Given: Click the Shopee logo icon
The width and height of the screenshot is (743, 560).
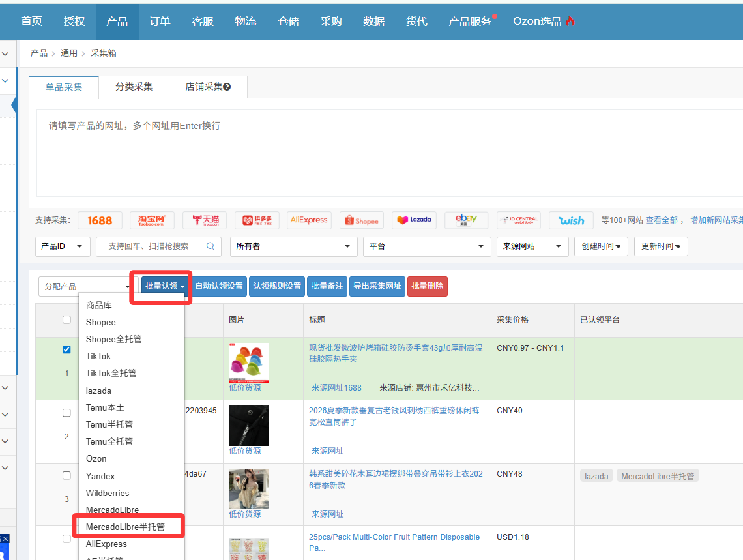Looking at the screenshot, I should tap(362, 220).
